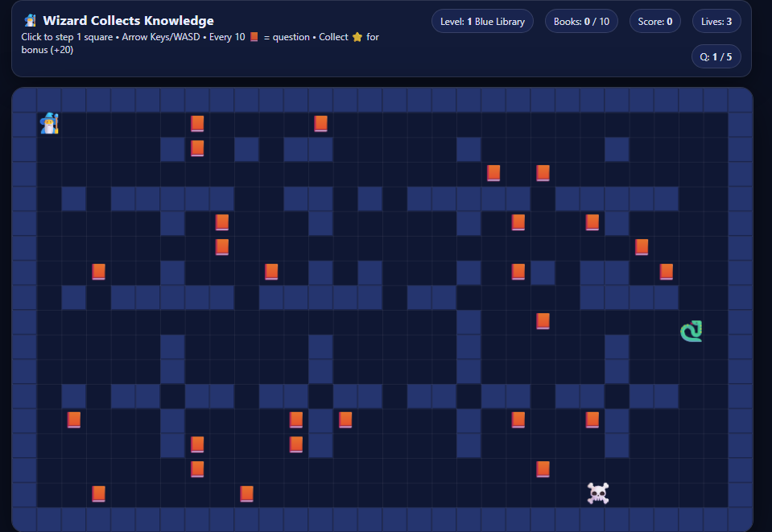The width and height of the screenshot is (772, 532).
Task: Click the Score: 0 indicator
Action: pos(655,21)
